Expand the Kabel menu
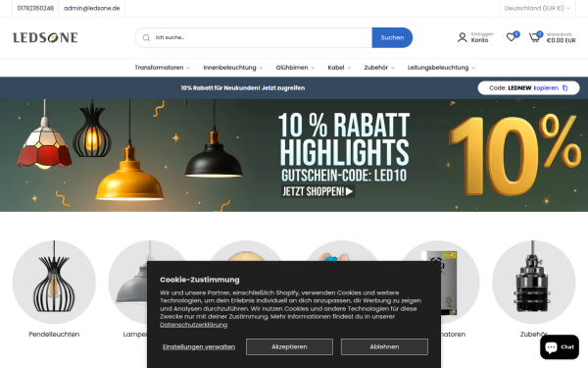The width and height of the screenshot is (588, 368). [x=339, y=68]
